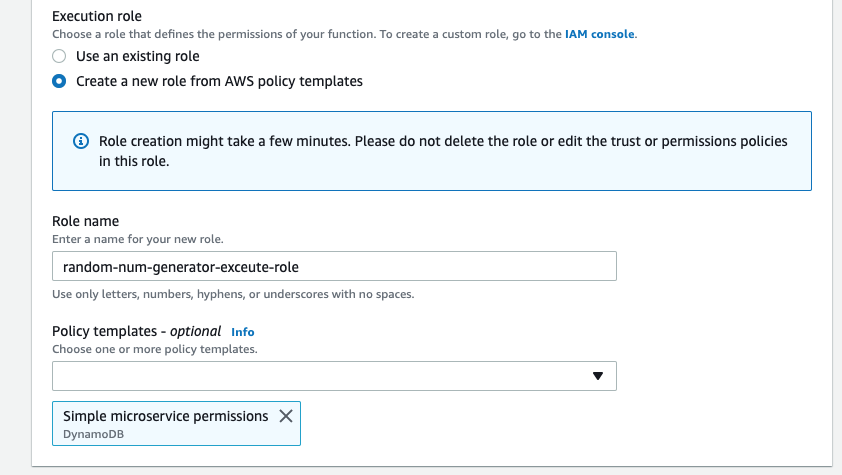Click the "Choose one or more policy templates" hint
The height and width of the screenshot is (475, 842).
click(154, 350)
